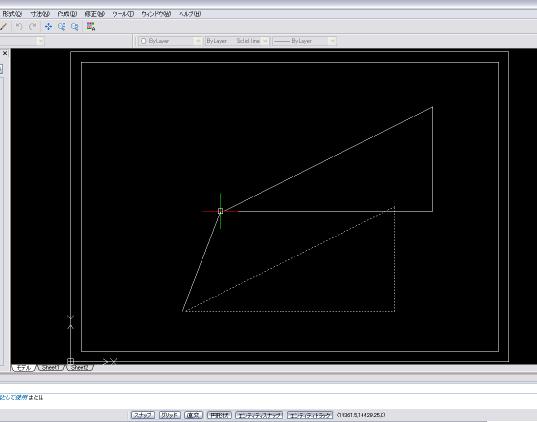Open the ByLayer Solid line style dropdown

[x=237, y=41]
